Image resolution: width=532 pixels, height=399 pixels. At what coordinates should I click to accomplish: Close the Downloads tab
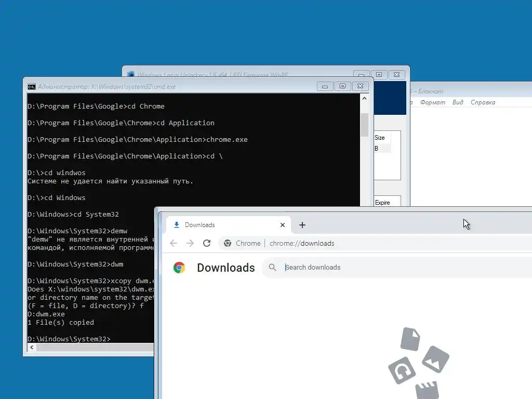coord(282,225)
